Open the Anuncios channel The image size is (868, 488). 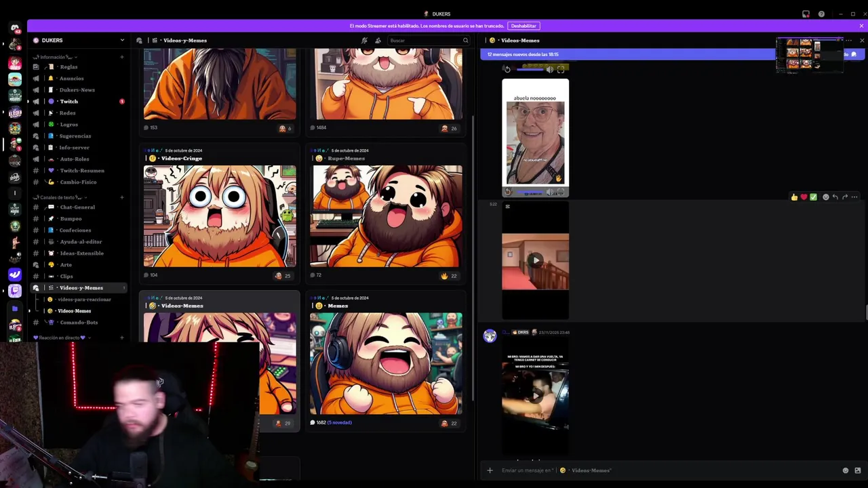coord(79,78)
